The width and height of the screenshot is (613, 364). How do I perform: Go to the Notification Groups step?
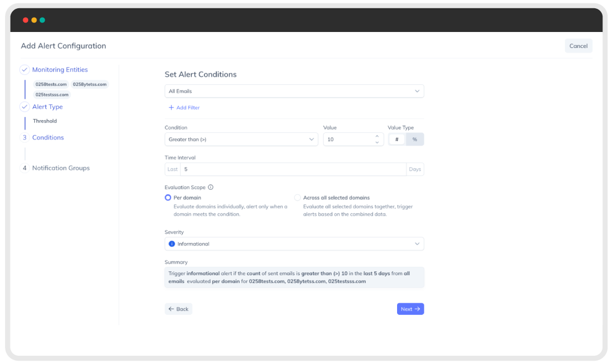coord(61,168)
